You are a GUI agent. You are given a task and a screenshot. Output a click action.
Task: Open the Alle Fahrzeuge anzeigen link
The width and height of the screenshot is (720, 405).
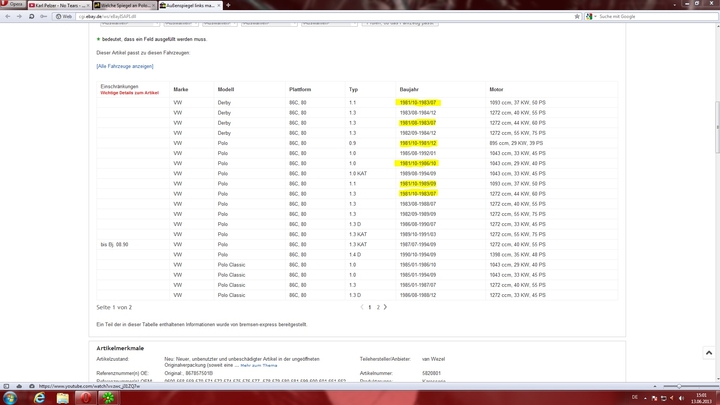[125, 66]
